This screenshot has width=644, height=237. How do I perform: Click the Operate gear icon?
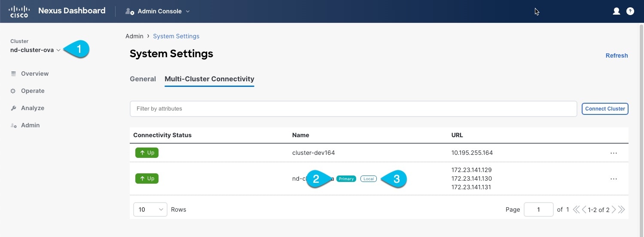click(13, 91)
